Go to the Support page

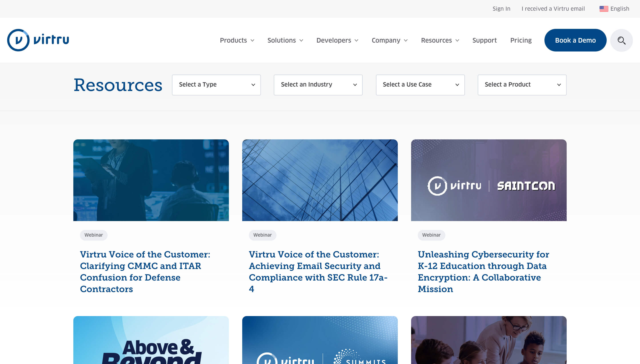coord(484,40)
